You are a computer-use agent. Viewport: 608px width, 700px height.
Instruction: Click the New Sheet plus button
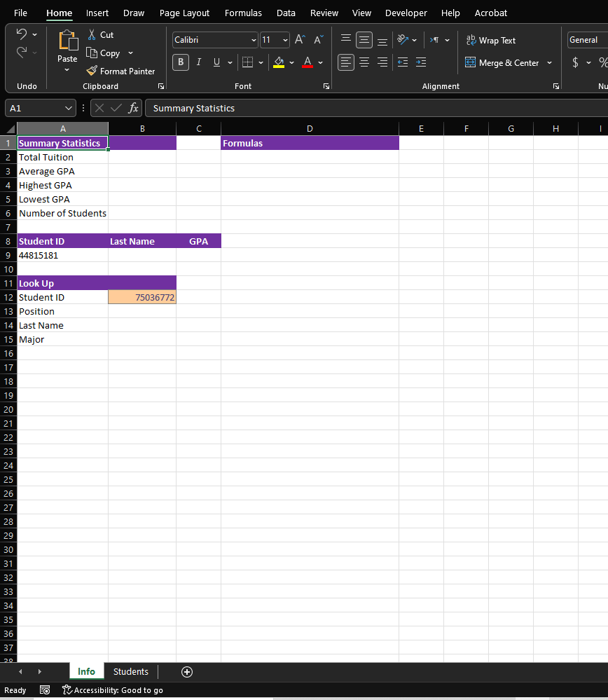(186, 671)
